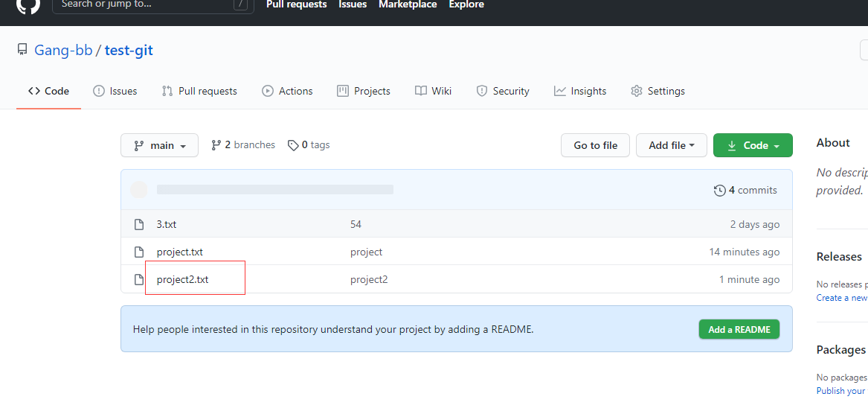868x414 pixels.
Task: Click commit message project
Action: [x=367, y=252]
